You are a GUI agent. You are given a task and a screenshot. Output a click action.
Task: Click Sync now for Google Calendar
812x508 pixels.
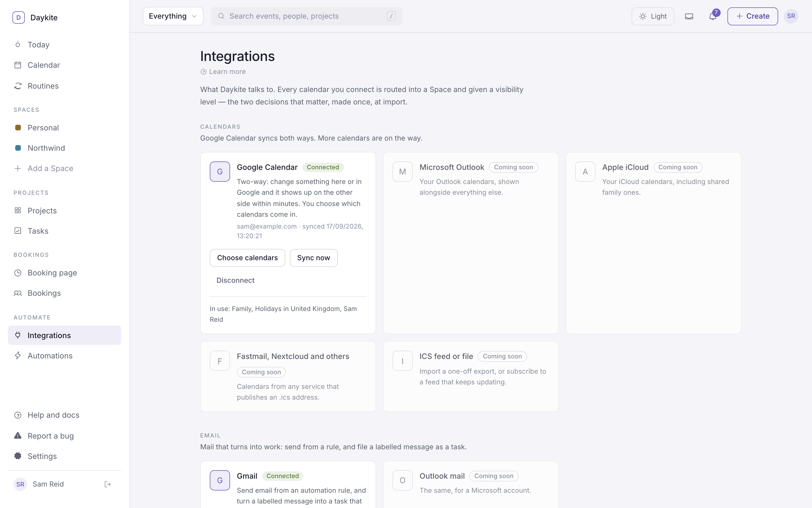tap(314, 258)
